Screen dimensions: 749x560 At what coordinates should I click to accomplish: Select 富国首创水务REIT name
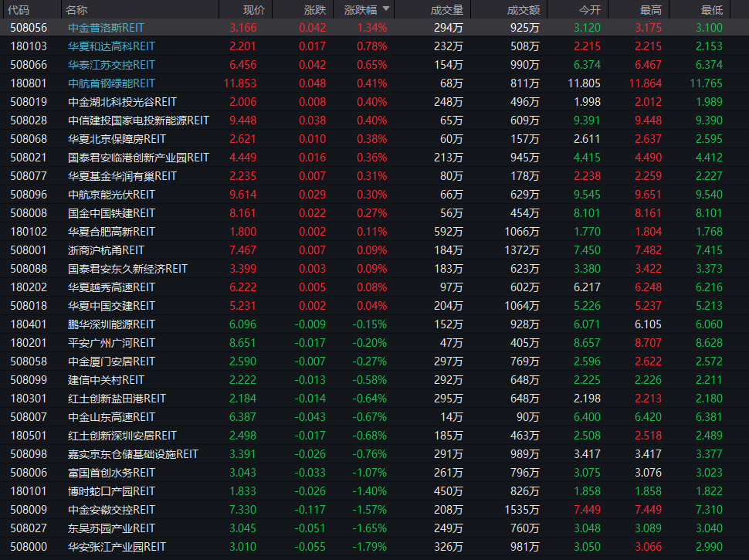[111, 473]
